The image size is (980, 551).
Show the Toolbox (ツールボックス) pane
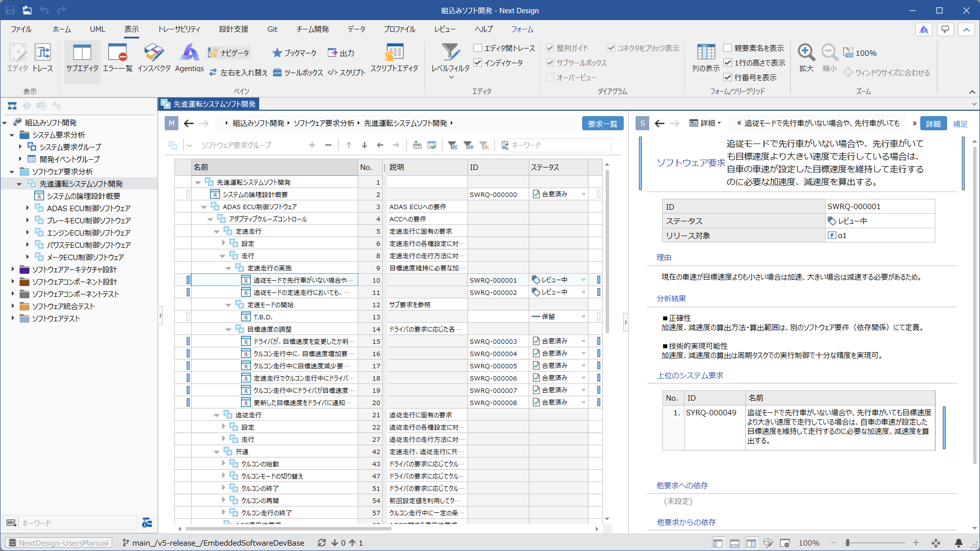[297, 72]
